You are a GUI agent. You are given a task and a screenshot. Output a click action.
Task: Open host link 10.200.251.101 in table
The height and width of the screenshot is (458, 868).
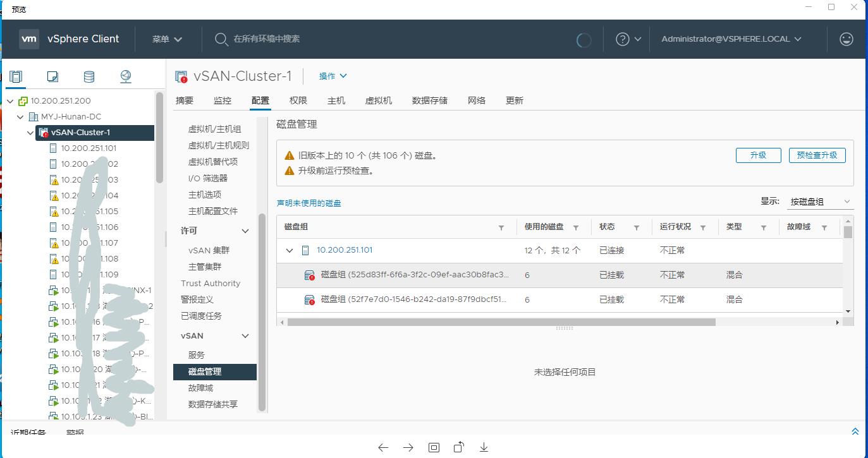345,250
